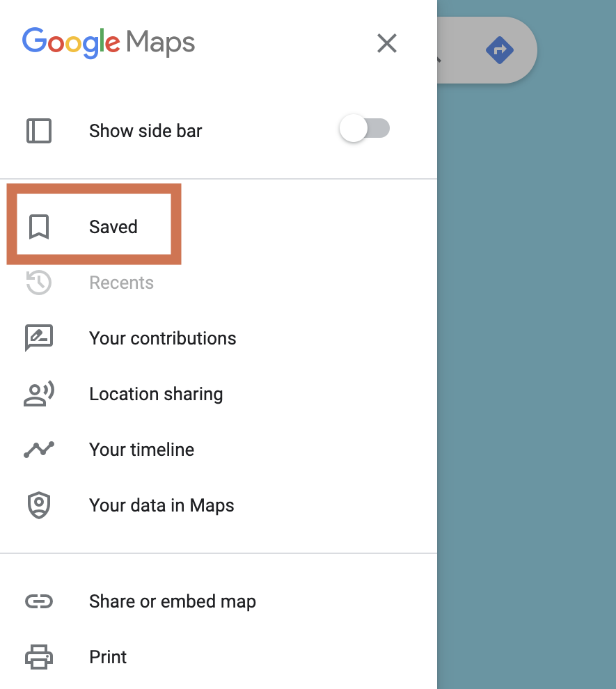Click the side bar panel icon
Screen dimensions: 616x689
click(x=39, y=131)
